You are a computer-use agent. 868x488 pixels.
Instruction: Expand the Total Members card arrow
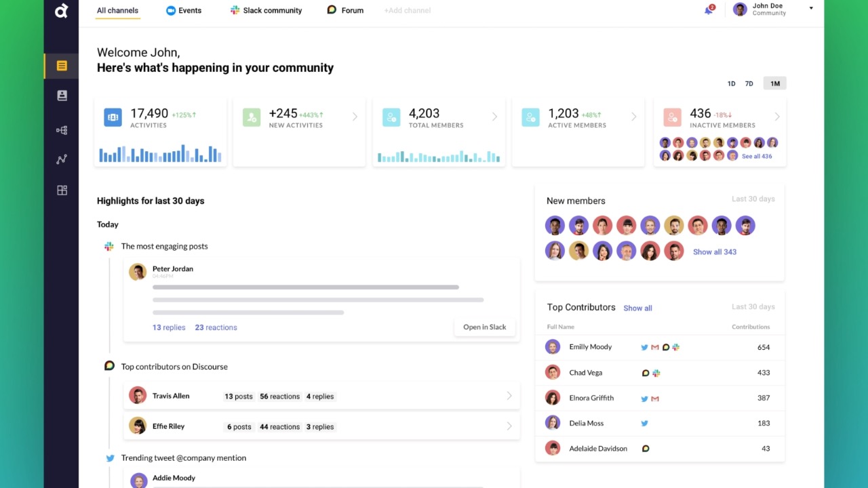point(494,117)
